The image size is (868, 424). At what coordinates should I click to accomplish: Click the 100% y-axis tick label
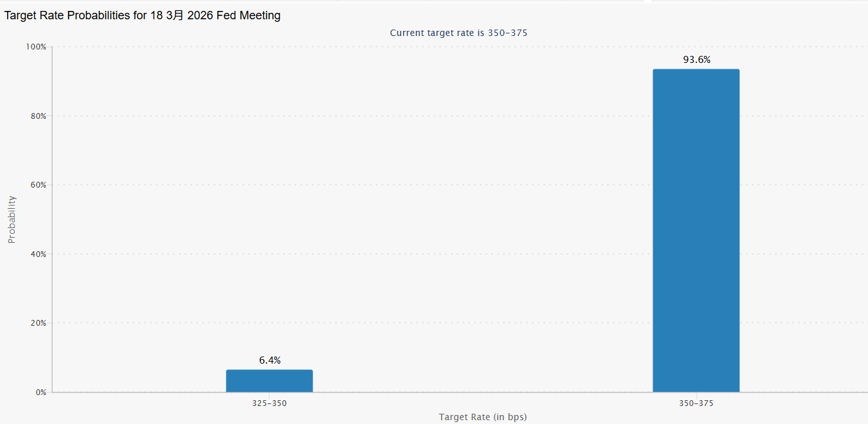[35, 47]
